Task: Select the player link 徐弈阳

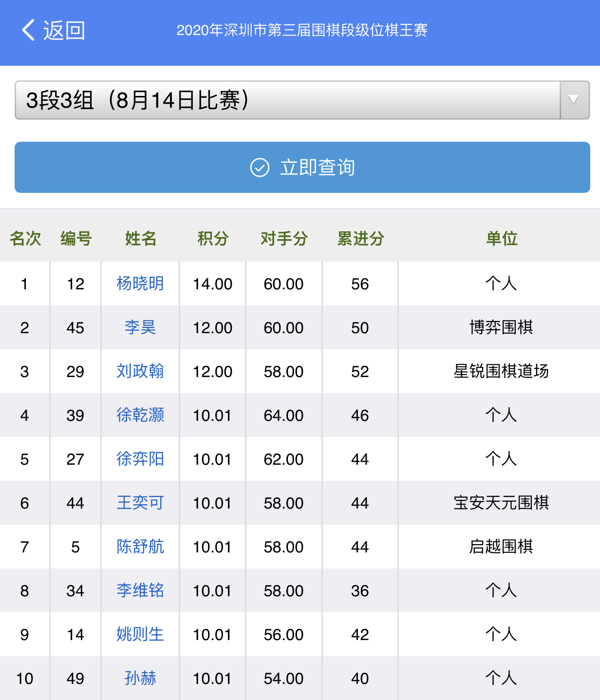Action: click(x=140, y=459)
